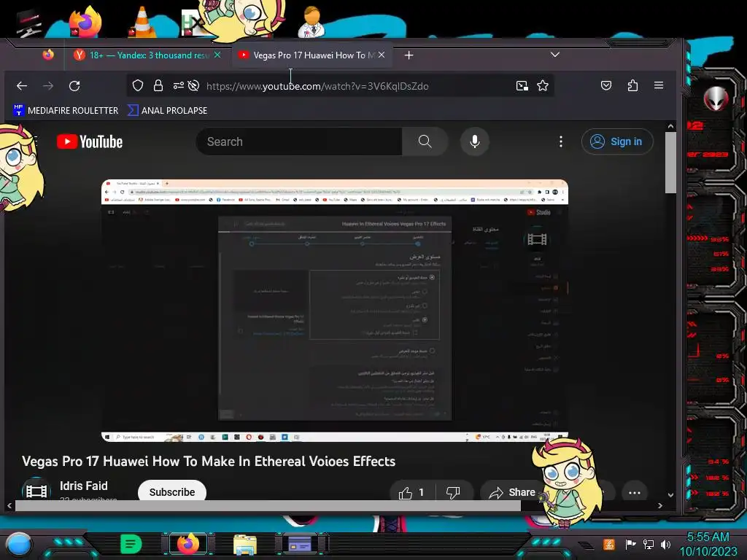Click the YouTube search magnifier button
747x560 pixels.
point(425,141)
